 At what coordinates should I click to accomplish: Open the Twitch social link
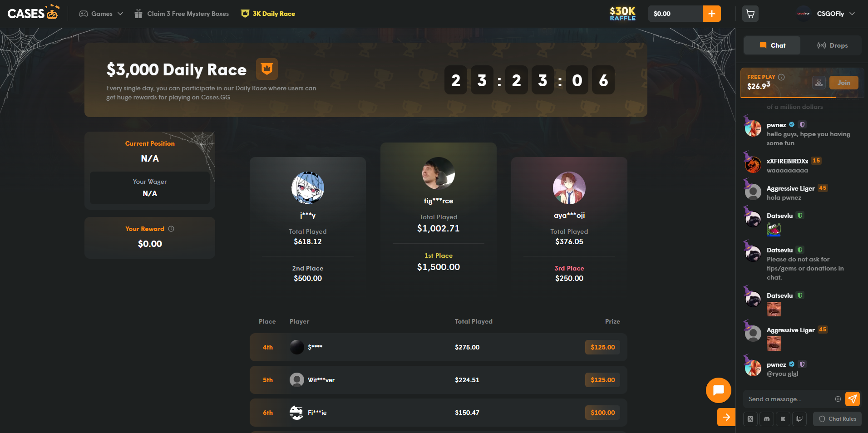point(799,419)
